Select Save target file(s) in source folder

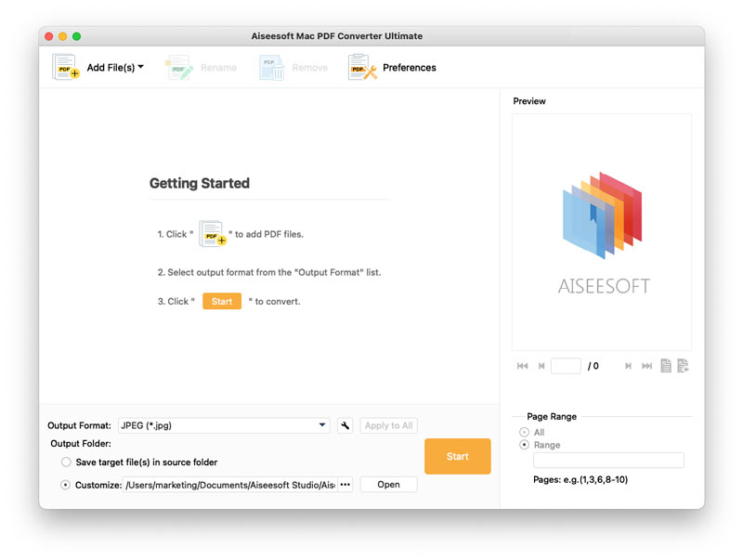66,462
